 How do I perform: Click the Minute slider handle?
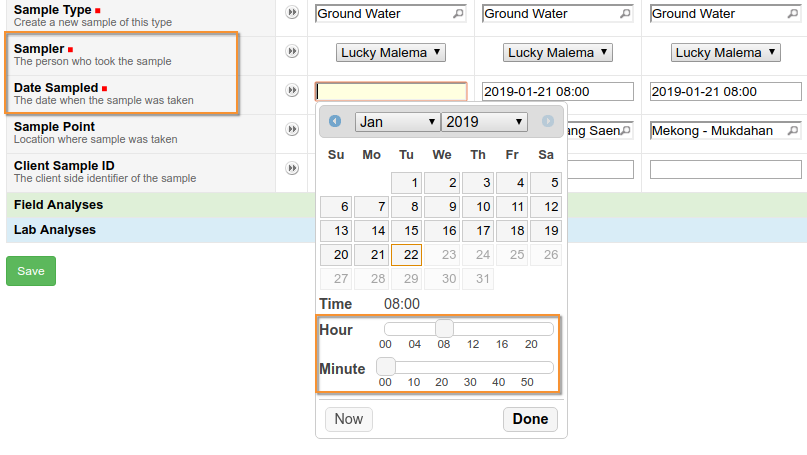pos(386,368)
